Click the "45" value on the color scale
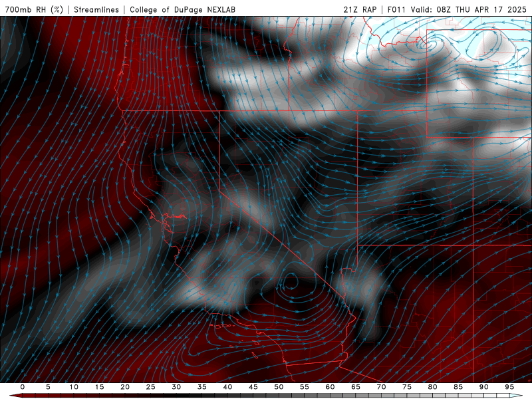The width and height of the screenshot is (532, 399). (253, 387)
